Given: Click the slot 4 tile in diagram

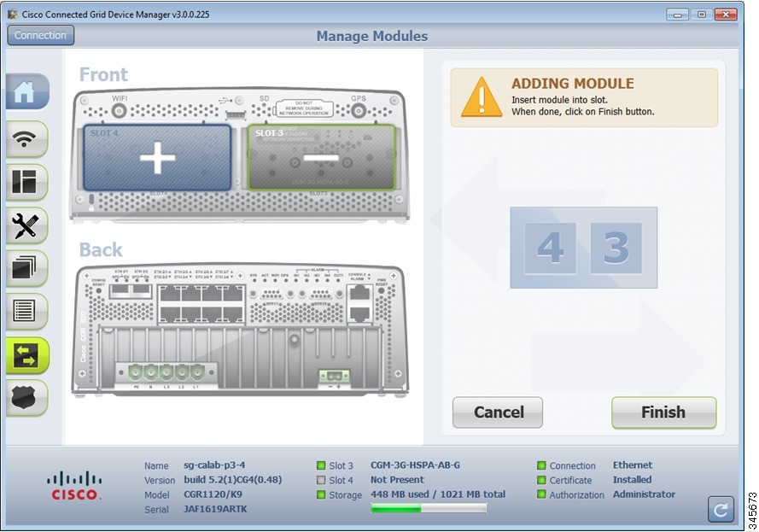Looking at the screenshot, I should tap(550, 248).
